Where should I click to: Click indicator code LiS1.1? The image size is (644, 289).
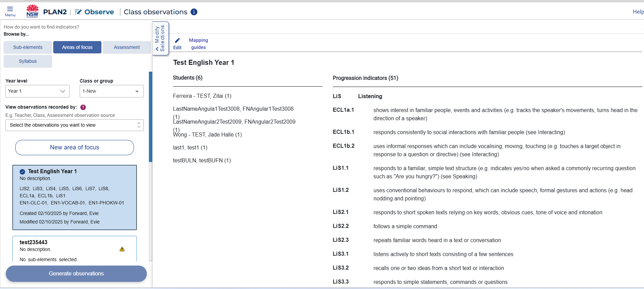(x=340, y=168)
